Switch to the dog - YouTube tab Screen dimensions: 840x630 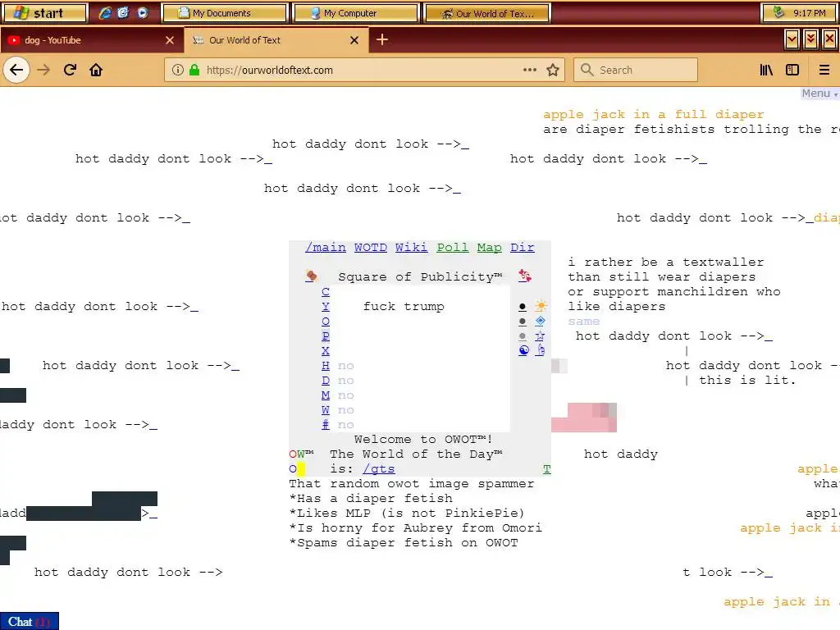tap(92, 40)
